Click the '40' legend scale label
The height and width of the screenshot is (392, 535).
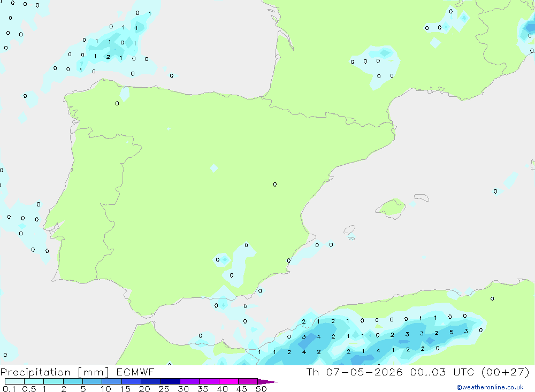[223, 389]
